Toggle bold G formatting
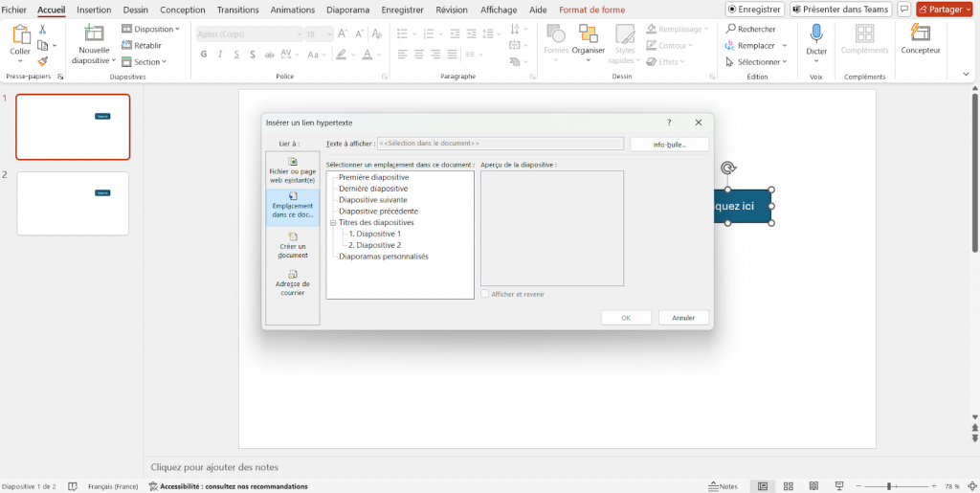The image size is (980, 493). point(204,55)
